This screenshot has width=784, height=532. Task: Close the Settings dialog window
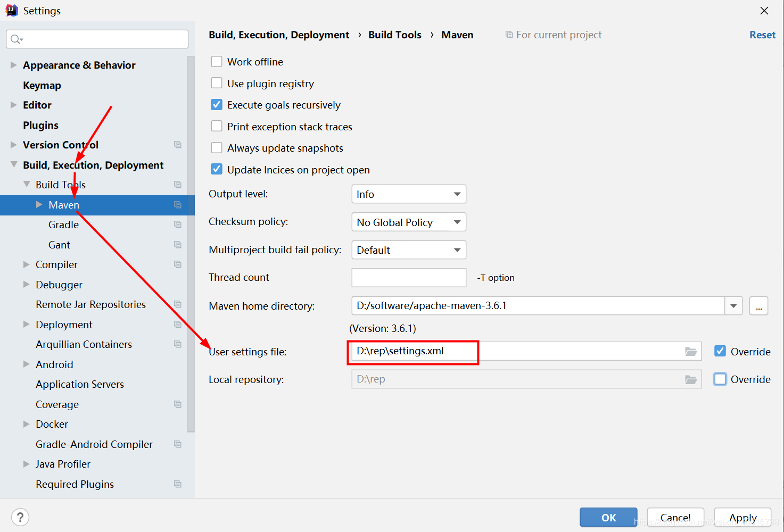click(x=764, y=11)
